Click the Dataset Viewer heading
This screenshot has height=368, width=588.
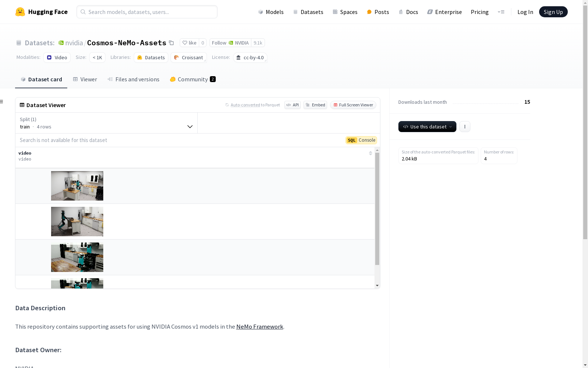(46, 105)
